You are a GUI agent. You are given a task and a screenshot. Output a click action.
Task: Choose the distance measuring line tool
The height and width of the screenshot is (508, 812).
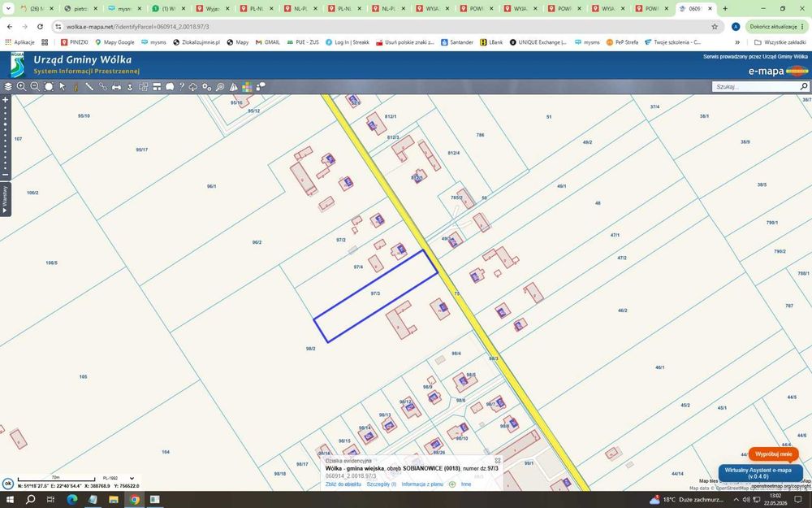[x=89, y=87]
